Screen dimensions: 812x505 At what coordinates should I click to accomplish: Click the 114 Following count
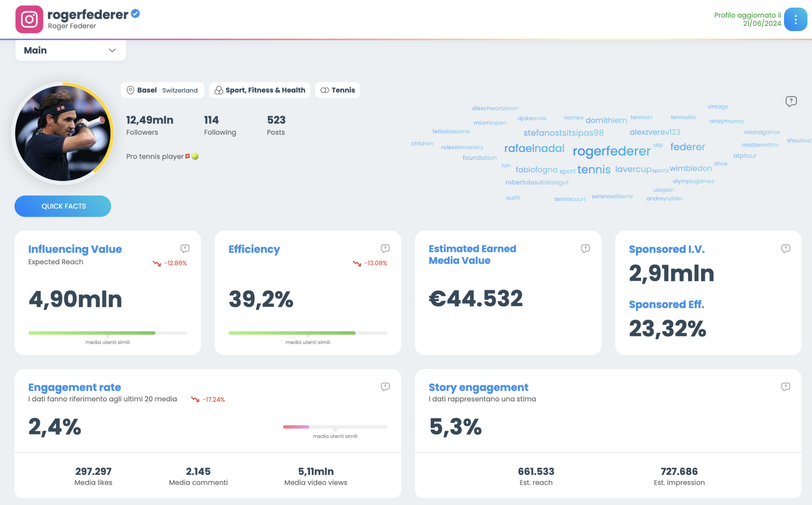coord(220,125)
